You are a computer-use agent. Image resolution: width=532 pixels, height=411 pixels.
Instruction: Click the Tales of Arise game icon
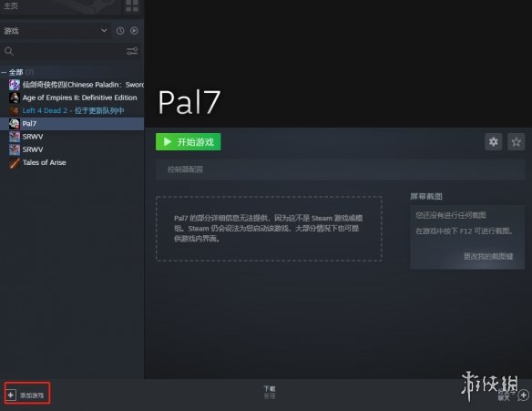click(15, 163)
